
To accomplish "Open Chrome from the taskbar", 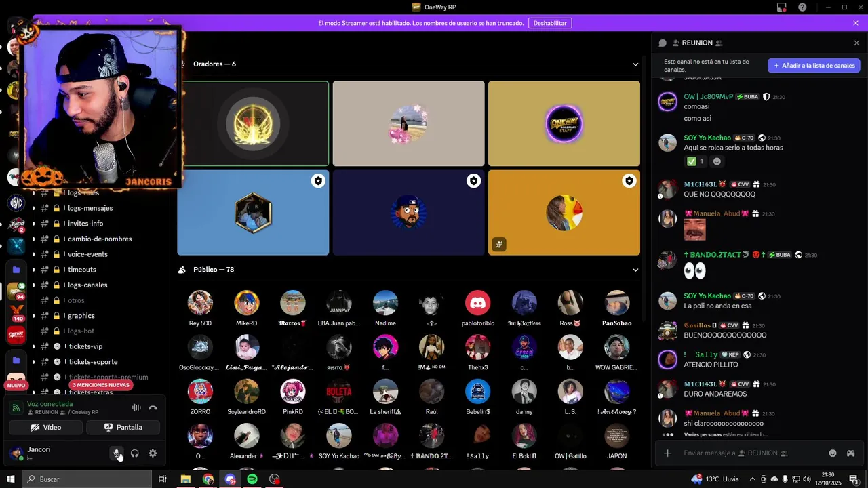I will tap(208, 479).
